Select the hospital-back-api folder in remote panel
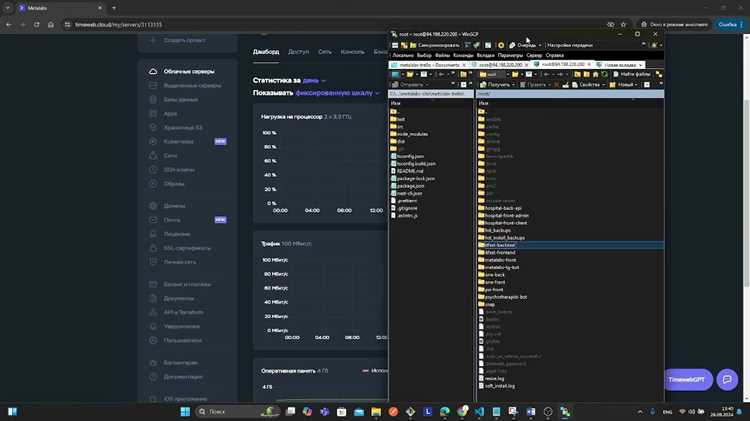The height and width of the screenshot is (421, 750). (x=499, y=208)
